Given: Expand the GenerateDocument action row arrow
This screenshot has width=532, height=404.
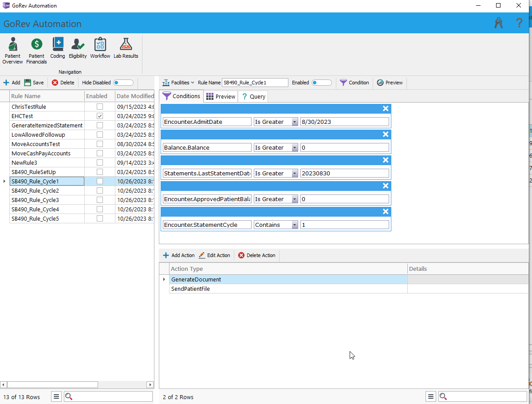Looking at the screenshot, I should pos(164,279).
